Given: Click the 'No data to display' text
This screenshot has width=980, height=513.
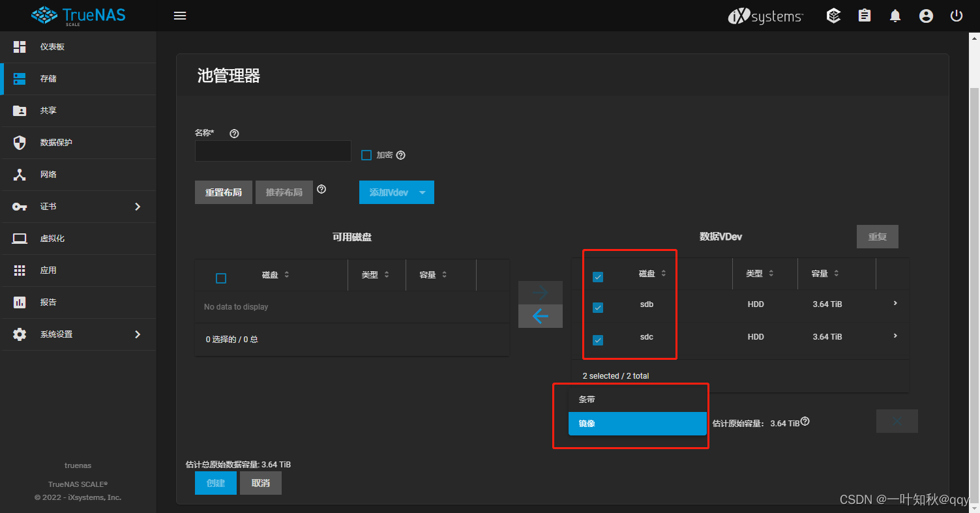Looking at the screenshot, I should pos(236,307).
